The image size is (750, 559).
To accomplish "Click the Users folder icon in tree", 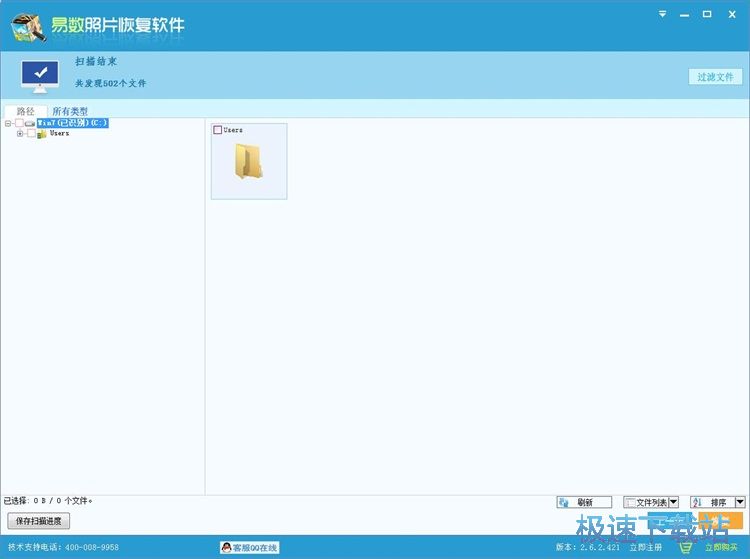I will click(x=42, y=133).
